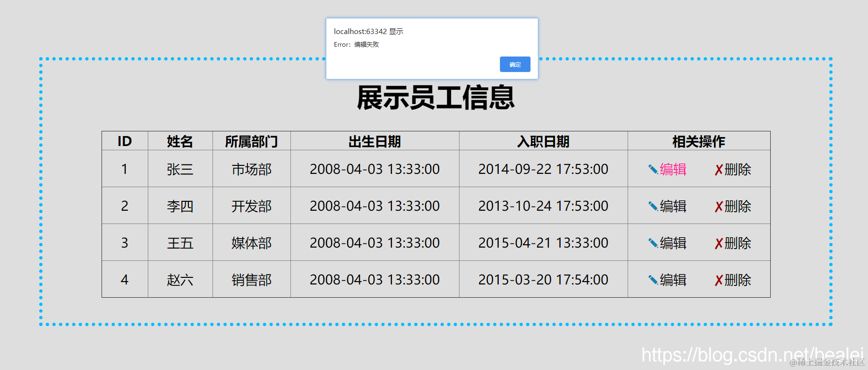This screenshot has width=868, height=370.
Task: Select the 所属部门 column header
Action: [251, 141]
